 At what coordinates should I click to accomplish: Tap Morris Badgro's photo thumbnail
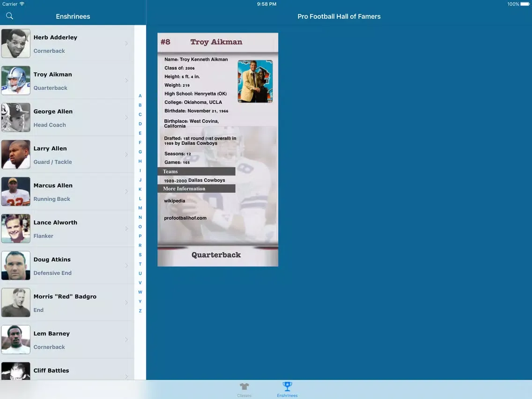15,303
